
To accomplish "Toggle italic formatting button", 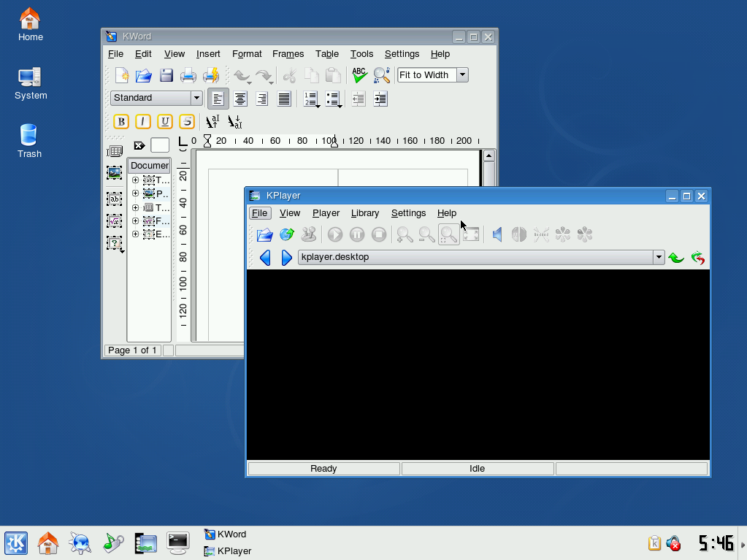I will pos(143,122).
